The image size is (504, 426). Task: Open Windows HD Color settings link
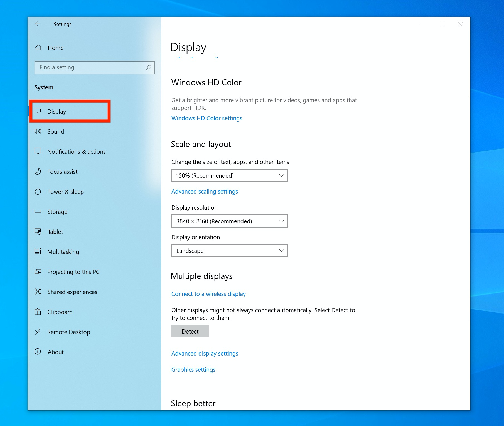click(x=207, y=118)
